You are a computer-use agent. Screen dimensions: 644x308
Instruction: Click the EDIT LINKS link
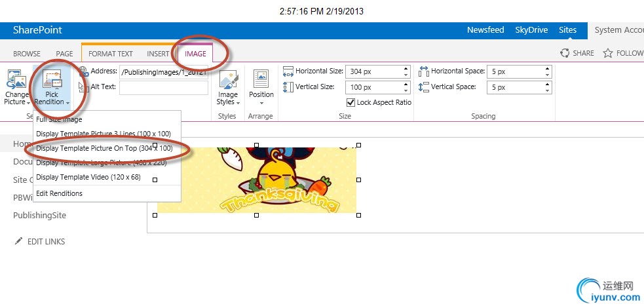pyautogui.click(x=46, y=241)
